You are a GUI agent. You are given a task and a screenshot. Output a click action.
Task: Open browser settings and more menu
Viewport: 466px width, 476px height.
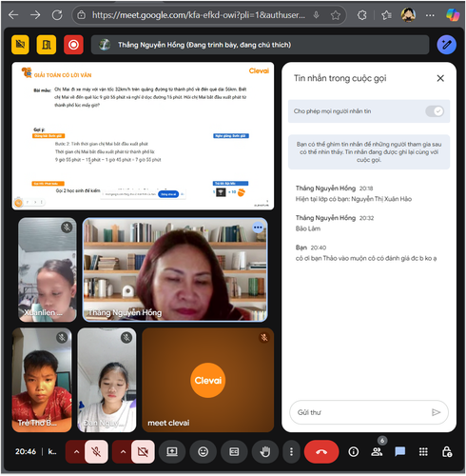430,15
